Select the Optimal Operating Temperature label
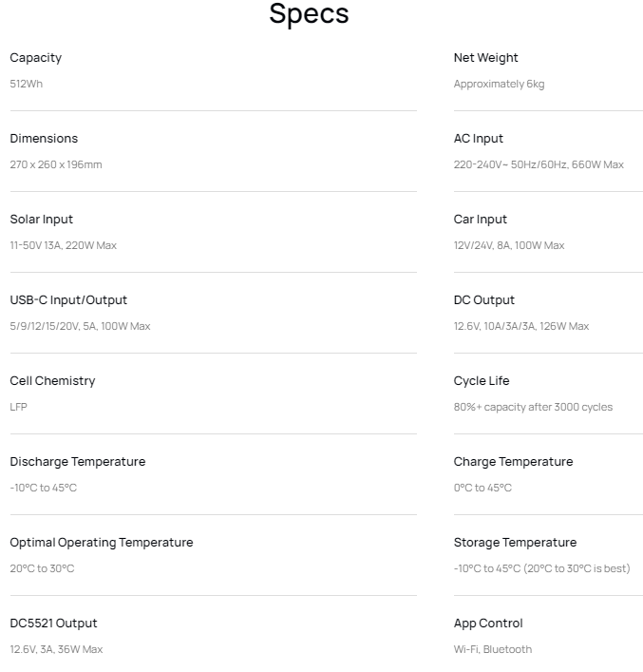 (x=102, y=543)
